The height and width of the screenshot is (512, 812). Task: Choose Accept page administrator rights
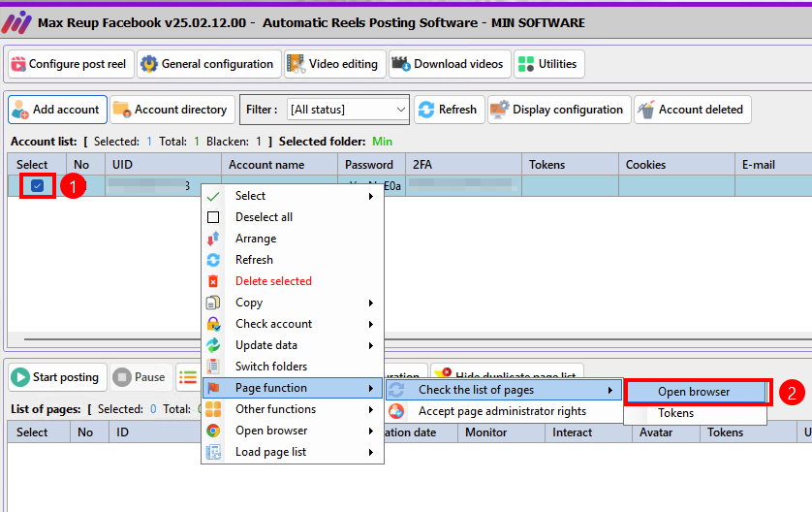[505, 411]
